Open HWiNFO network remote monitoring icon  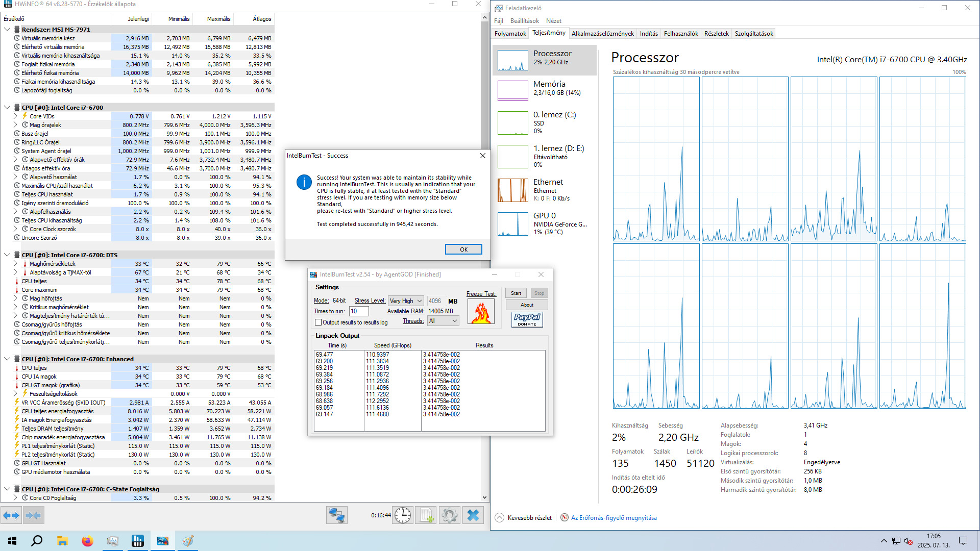point(337,515)
